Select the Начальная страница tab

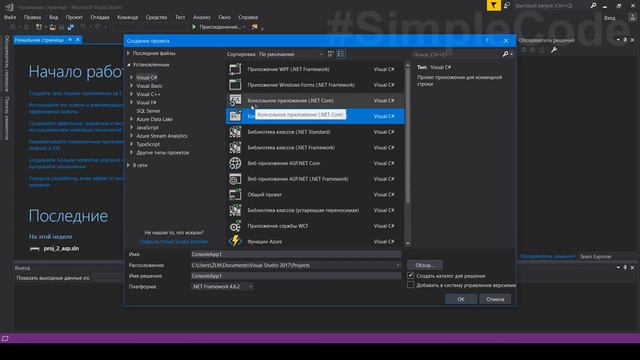coord(39,40)
